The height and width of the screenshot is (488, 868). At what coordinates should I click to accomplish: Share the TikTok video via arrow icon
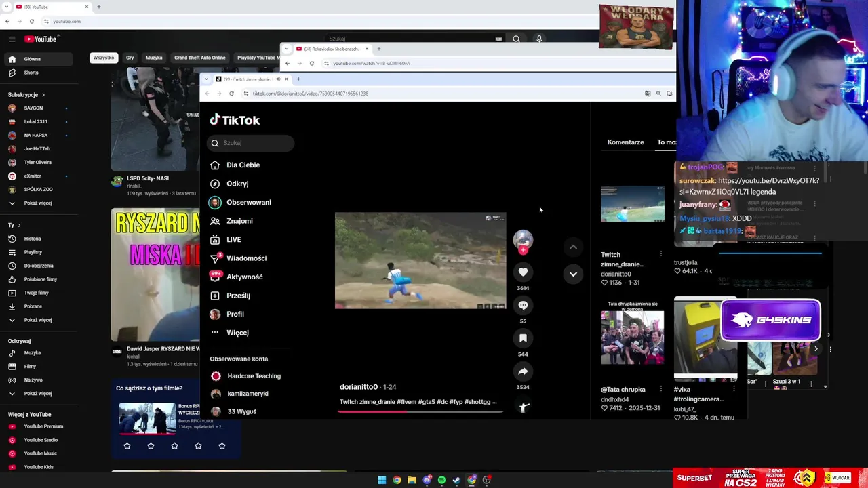pos(523,371)
